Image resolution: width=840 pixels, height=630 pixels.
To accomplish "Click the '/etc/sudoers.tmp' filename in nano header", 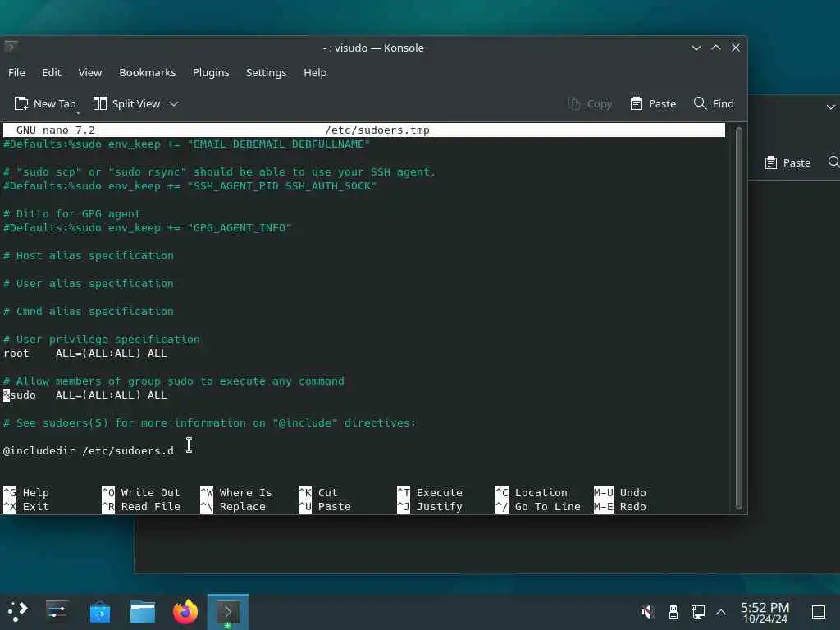I will (x=377, y=130).
